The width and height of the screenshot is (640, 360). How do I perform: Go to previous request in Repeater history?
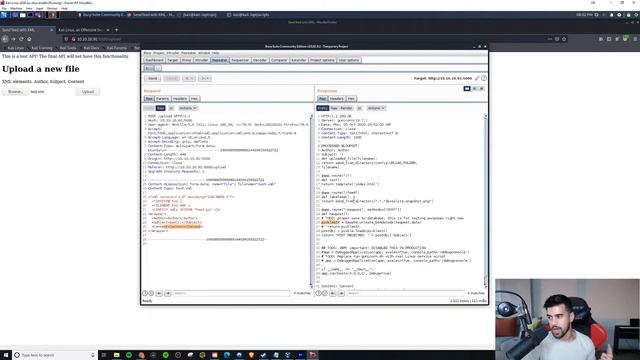pyautogui.click(x=189, y=78)
